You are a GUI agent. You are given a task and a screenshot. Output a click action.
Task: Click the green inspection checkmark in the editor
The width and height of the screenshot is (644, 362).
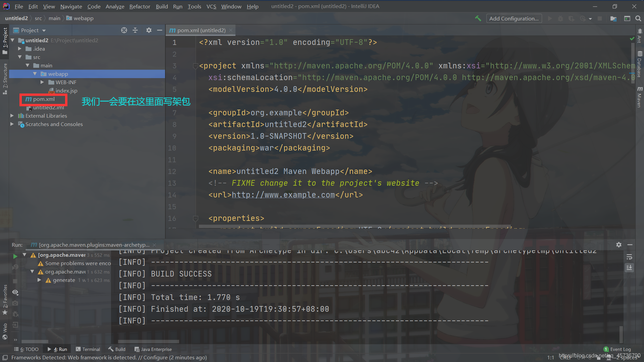(632, 39)
